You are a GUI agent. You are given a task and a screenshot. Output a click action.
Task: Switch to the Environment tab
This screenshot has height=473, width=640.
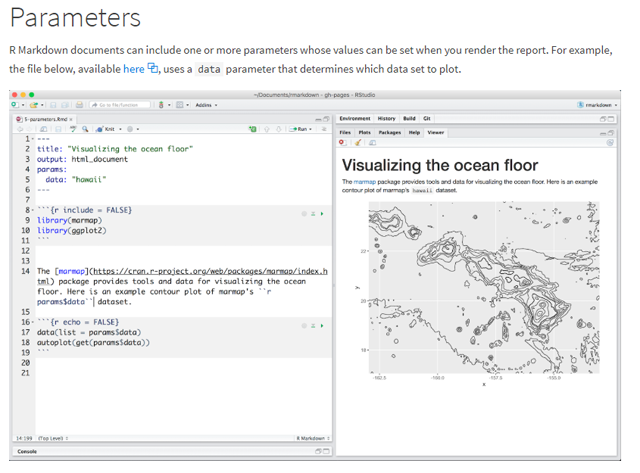coord(355,118)
